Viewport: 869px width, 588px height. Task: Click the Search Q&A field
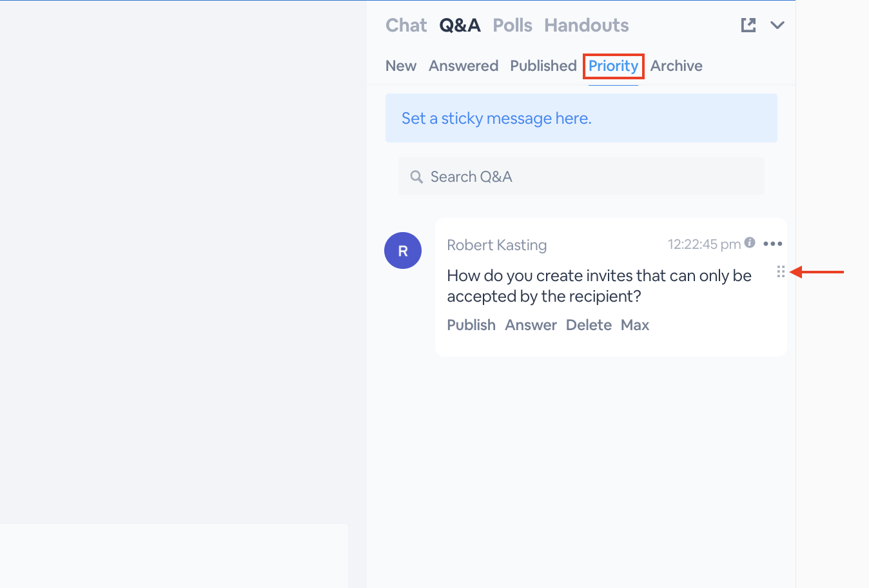click(x=581, y=177)
